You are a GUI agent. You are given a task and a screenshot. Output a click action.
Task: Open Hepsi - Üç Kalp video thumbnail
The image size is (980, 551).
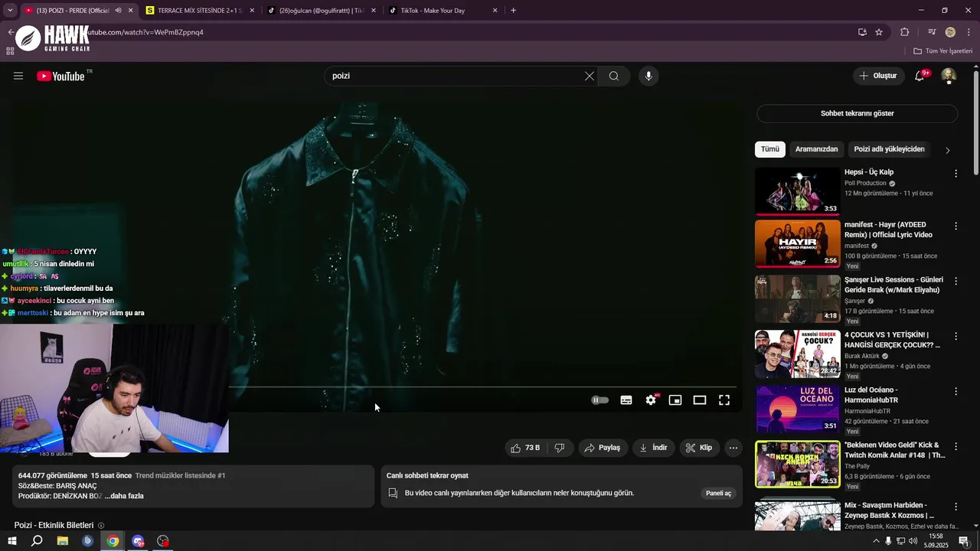click(x=797, y=191)
